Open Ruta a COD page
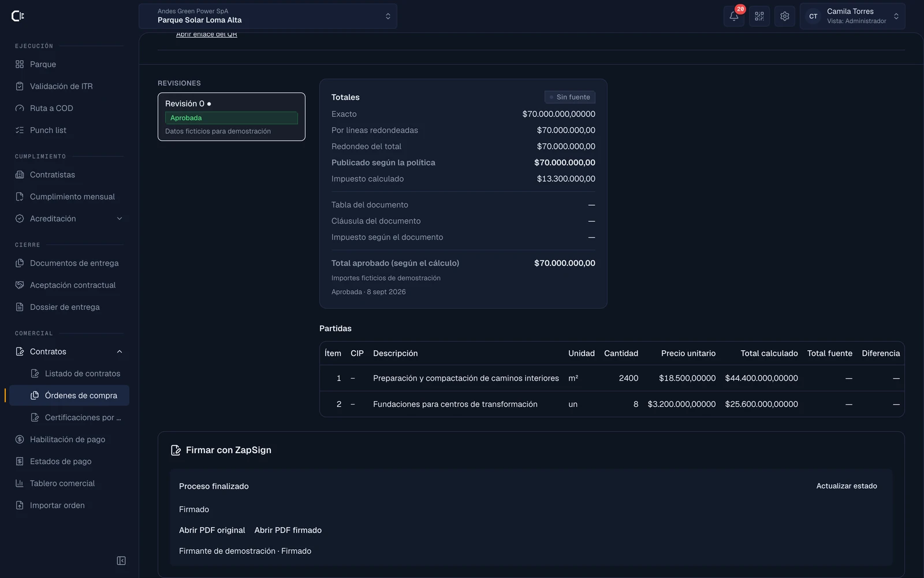Screen dimensions: 924x578 click(x=69, y=108)
